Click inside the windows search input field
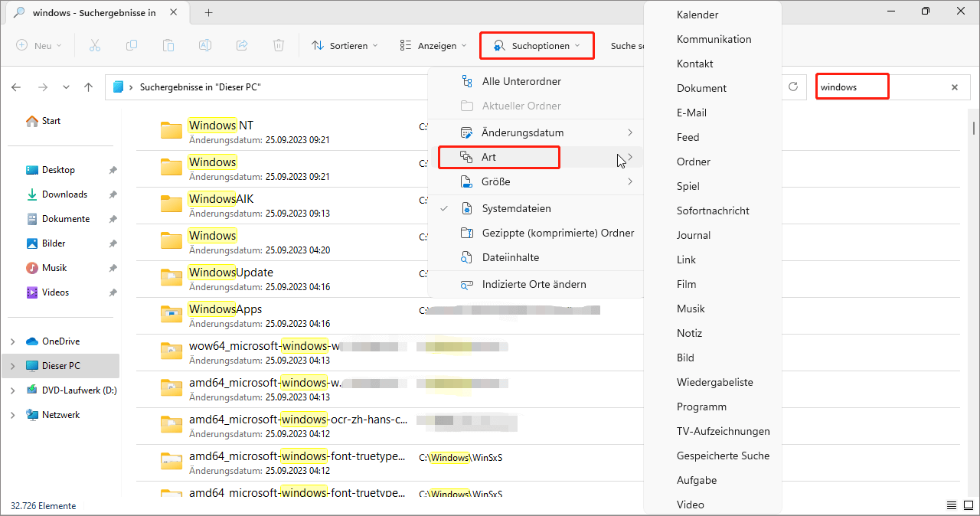The height and width of the screenshot is (516, 980). pos(851,87)
